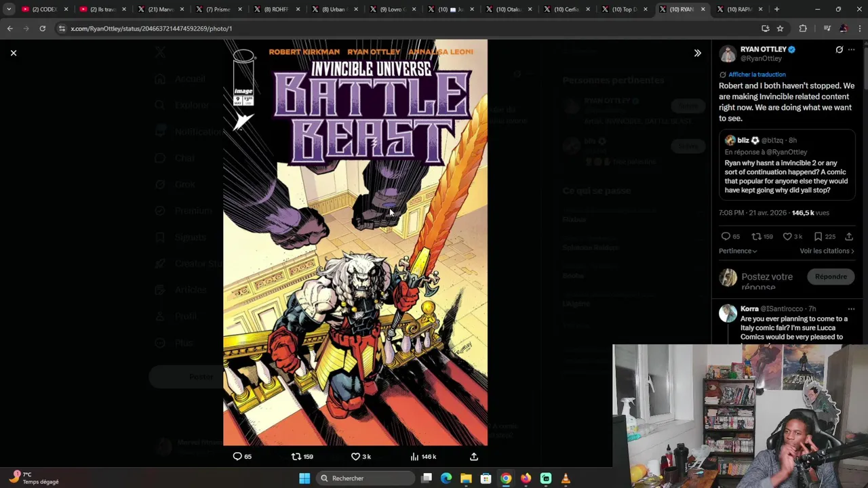
Task: Switch to the '(9) Lovro' tab
Action: pos(393,9)
